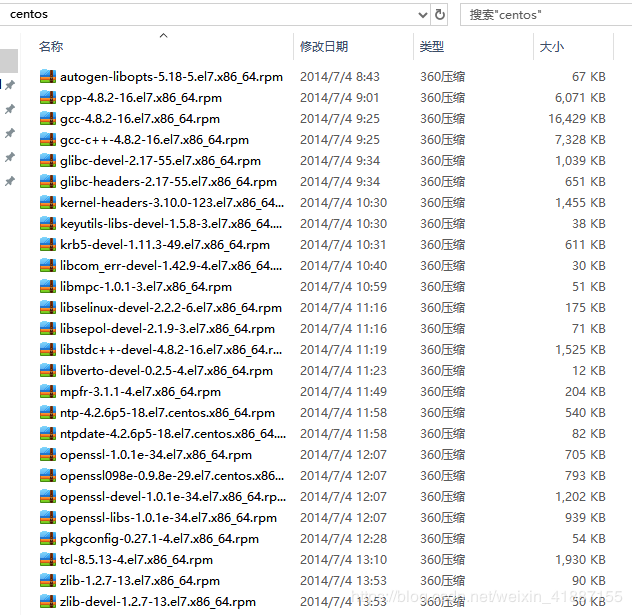Sort files by the 修改日期 column header

[324, 46]
